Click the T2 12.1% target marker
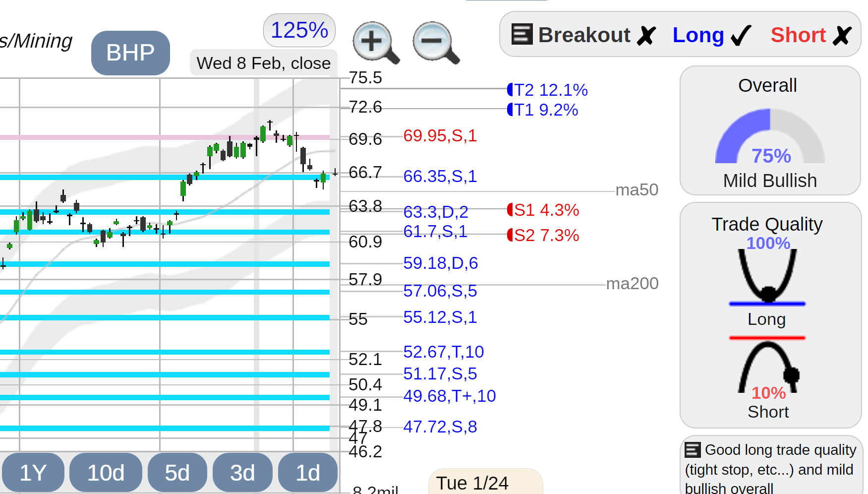Screen dimensions: 868x494 548,90
